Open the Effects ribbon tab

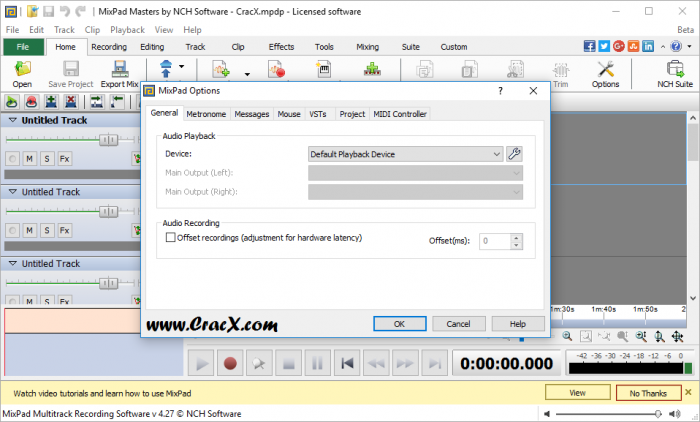coord(281,47)
